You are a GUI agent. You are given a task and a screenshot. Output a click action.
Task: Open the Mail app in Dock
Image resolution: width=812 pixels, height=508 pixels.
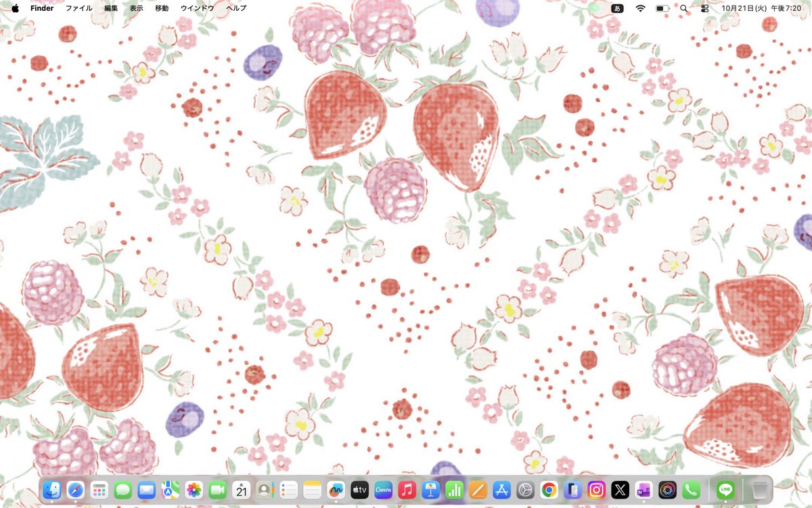pos(147,489)
